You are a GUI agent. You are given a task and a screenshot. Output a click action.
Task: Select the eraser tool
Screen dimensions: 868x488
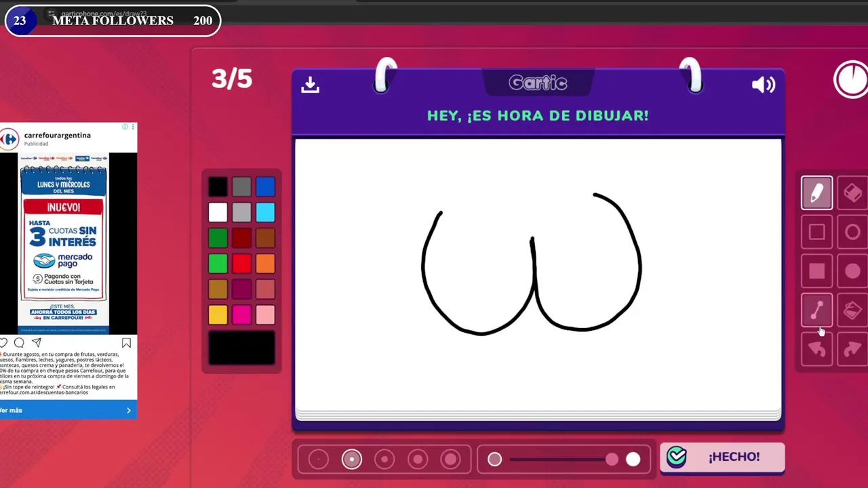click(852, 193)
